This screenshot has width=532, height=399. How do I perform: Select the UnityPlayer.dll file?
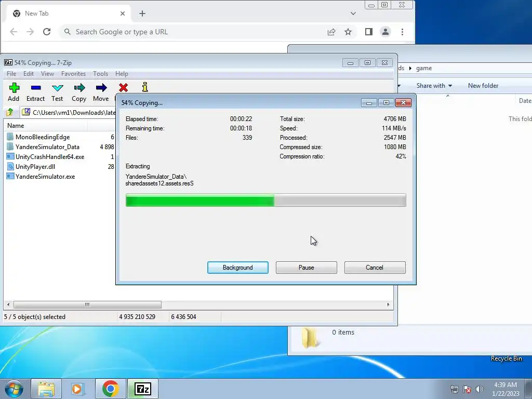tap(35, 167)
